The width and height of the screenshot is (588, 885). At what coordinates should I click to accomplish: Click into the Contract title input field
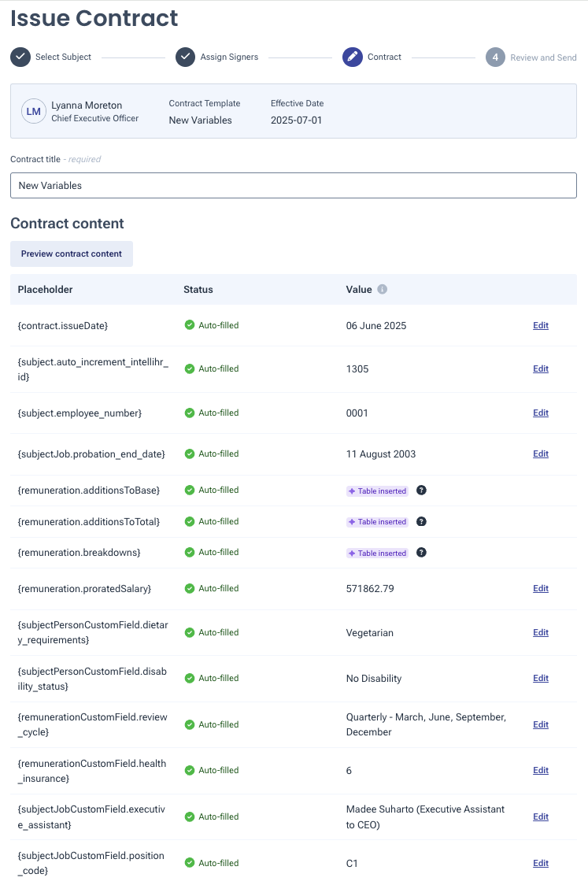click(x=294, y=186)
